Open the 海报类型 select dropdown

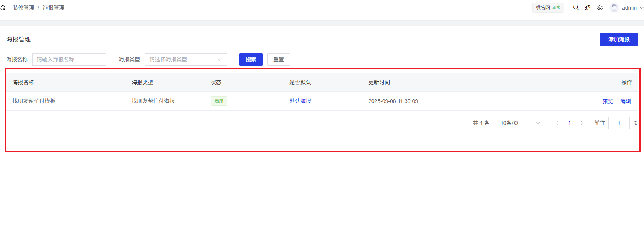(x=186, y=60)
